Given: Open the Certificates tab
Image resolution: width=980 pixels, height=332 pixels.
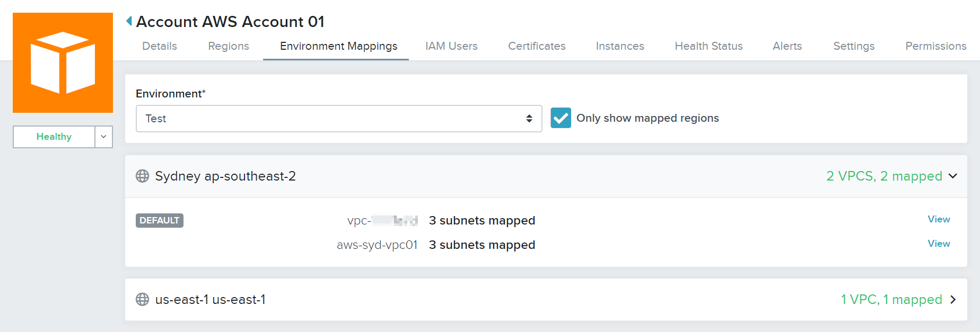Looking at the screenshot, I should click(537, 46).
